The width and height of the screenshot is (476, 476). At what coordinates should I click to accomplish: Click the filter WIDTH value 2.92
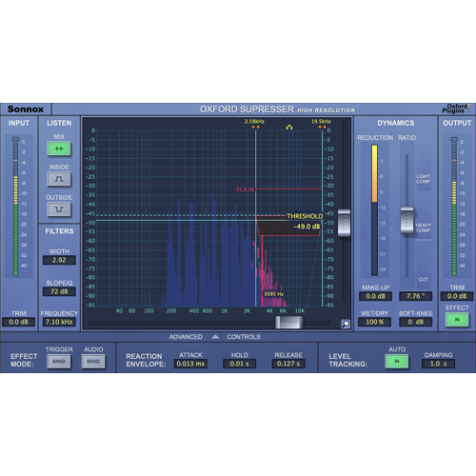59,260
